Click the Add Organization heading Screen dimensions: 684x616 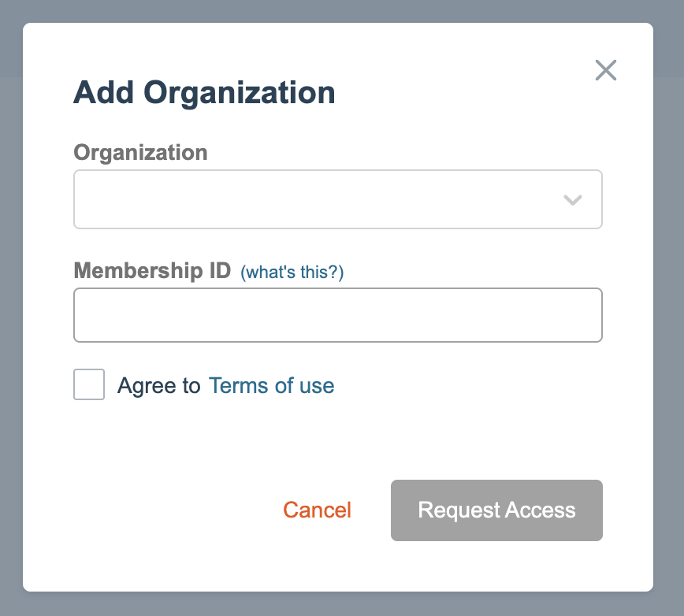(204, 93)
